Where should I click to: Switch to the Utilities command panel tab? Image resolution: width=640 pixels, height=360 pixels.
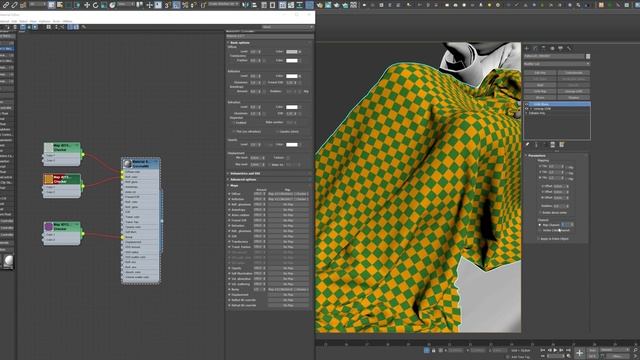point(569,48)
